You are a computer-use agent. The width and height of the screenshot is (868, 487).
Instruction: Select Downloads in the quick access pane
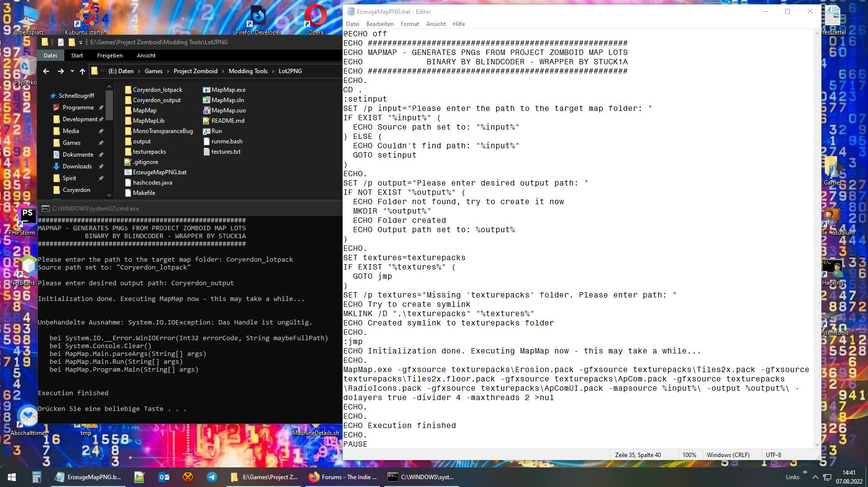(x=77, y=166)
